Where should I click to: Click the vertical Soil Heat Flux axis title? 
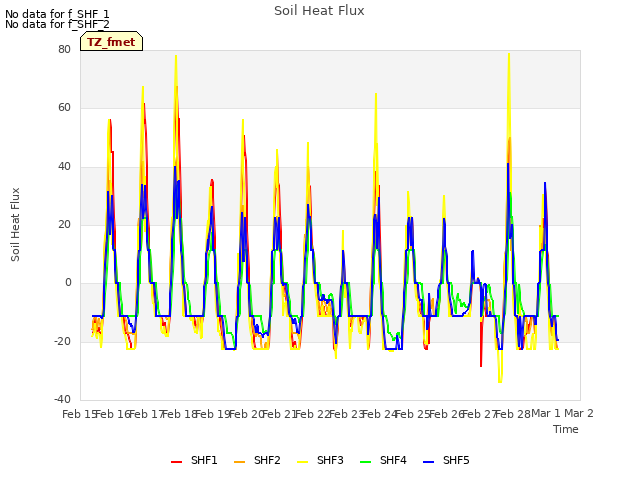[x=15, y=224]
